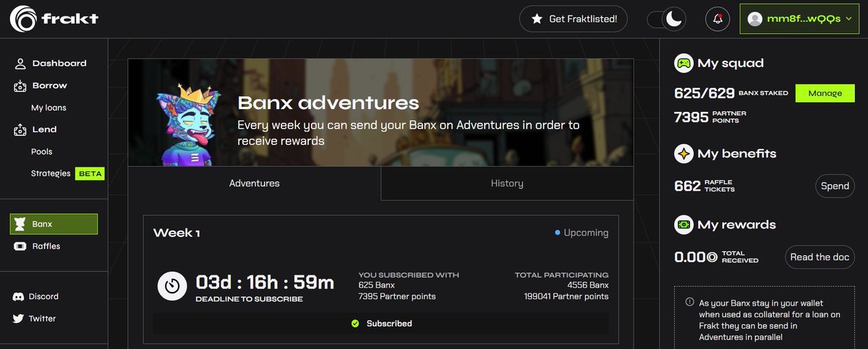Click the Lend sidebar icon

pyautogui.click(x=20, y=130)
